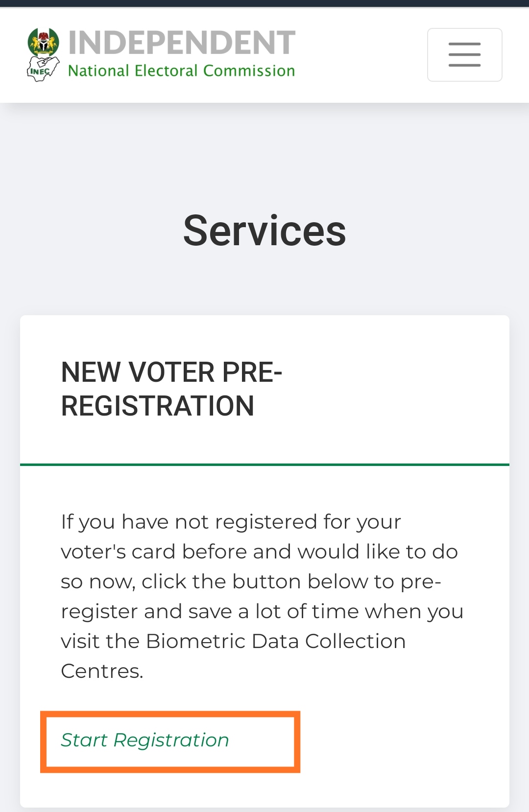Open the hamburger navigation menu

pyautogui.click(x=464, y=54)
